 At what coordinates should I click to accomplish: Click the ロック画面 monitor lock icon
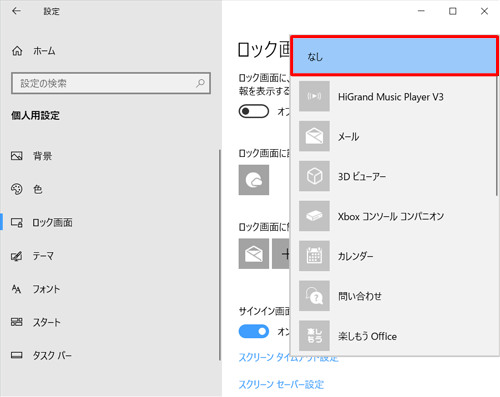(x=17, y=222)
